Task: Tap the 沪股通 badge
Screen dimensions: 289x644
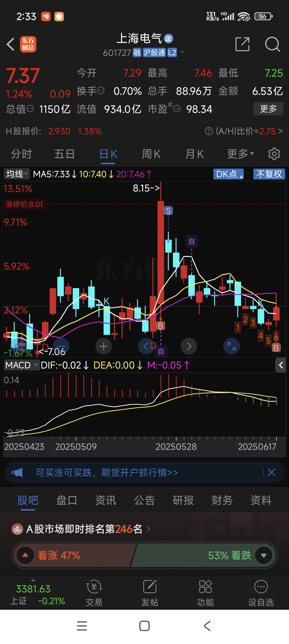Action: [x=154, y=53]
